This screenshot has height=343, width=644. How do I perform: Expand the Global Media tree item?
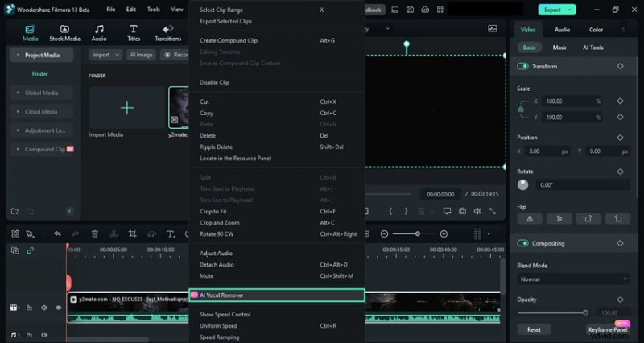coord(18,93)
